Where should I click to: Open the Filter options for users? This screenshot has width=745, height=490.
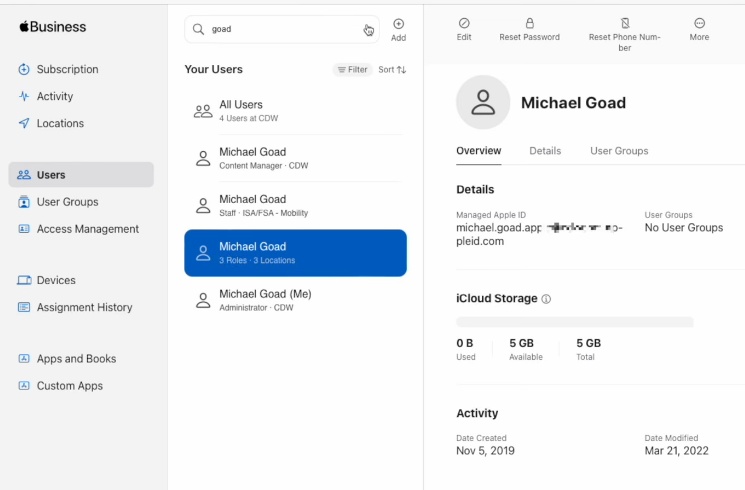(352, 70)
